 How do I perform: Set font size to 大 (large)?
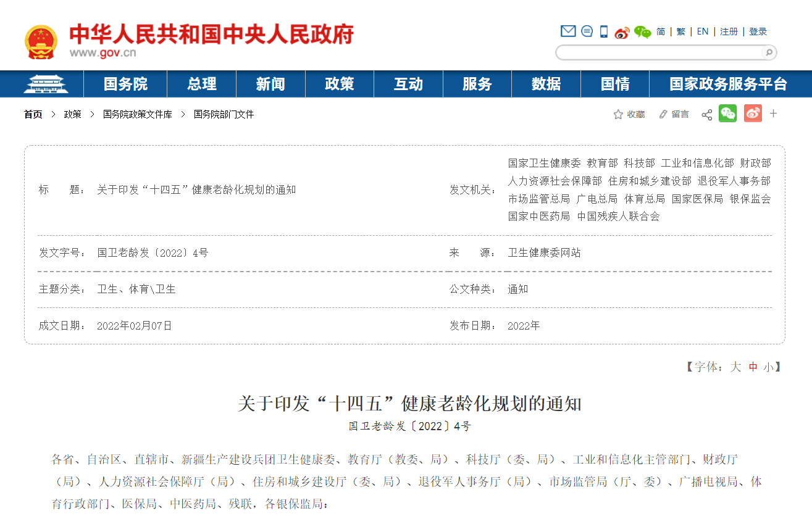tap(735, 367)
